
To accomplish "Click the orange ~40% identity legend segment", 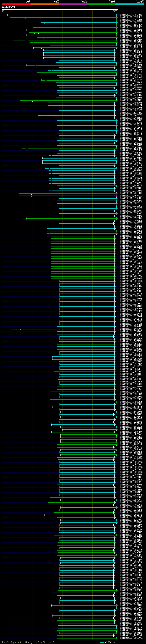I will [45, 4].
